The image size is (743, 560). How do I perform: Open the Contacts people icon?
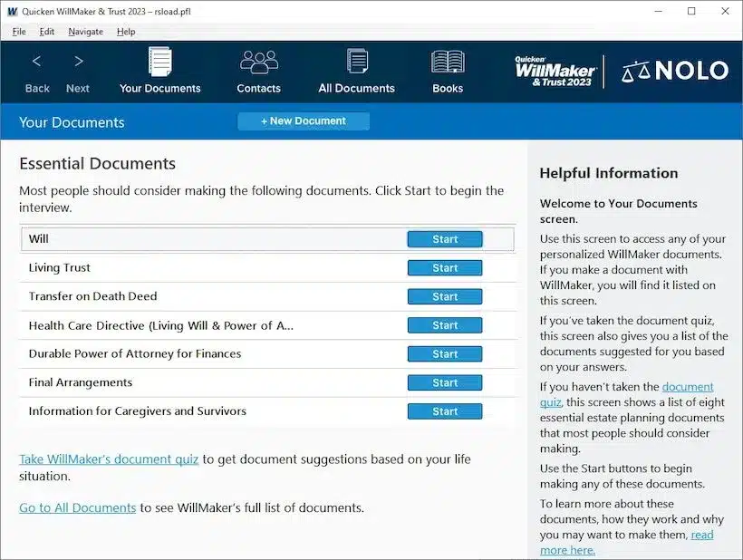(259, 62)
